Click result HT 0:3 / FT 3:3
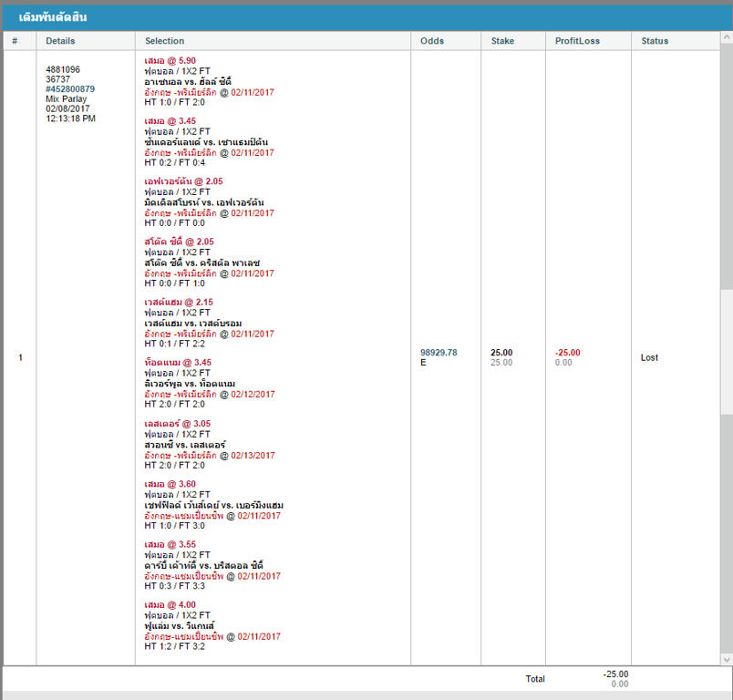733x700 pixels. pyautogui.click(x=174, y=585)
